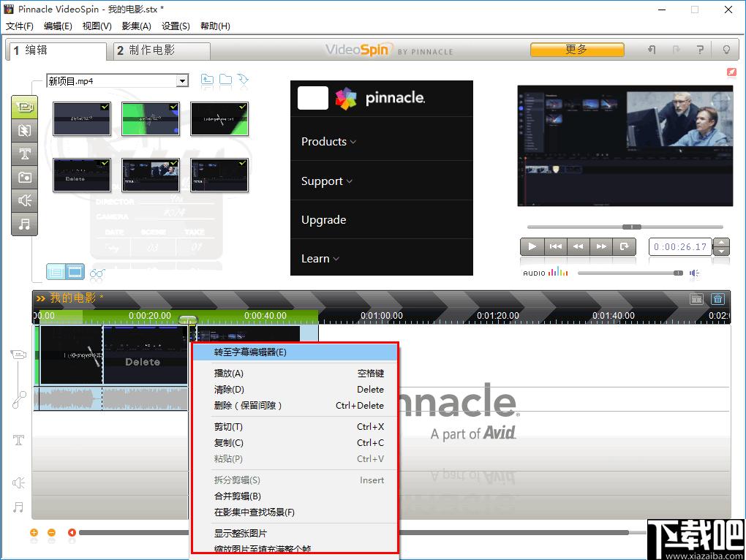Click the fast forward button

pyautogui.click(x=601, y=246)
